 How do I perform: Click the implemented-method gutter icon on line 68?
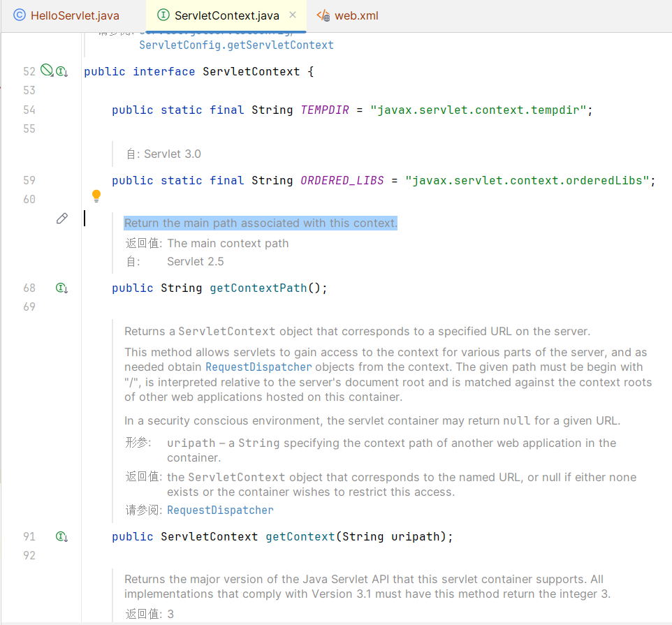pyautogui.click(x=61, y=288)
